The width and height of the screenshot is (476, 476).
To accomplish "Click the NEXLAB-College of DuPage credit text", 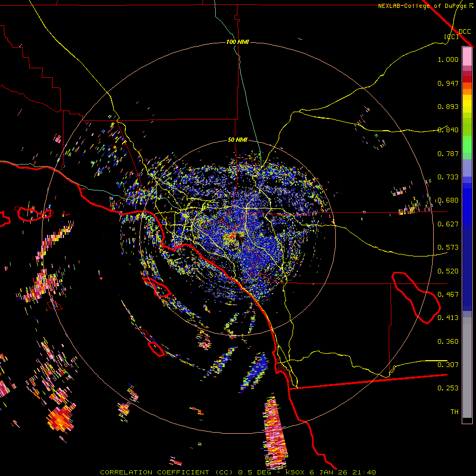I will click(x=423, y=6).
